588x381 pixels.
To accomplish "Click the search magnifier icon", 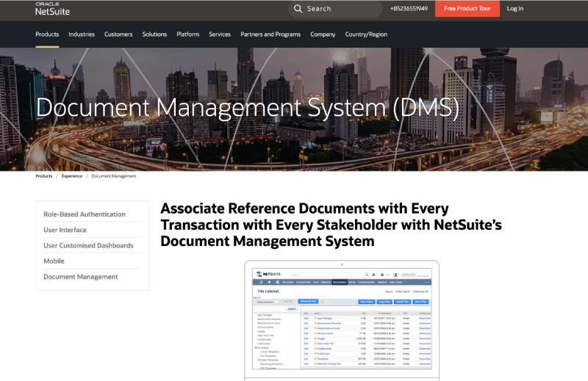I will pyautogui.click(x=298, y=9).
